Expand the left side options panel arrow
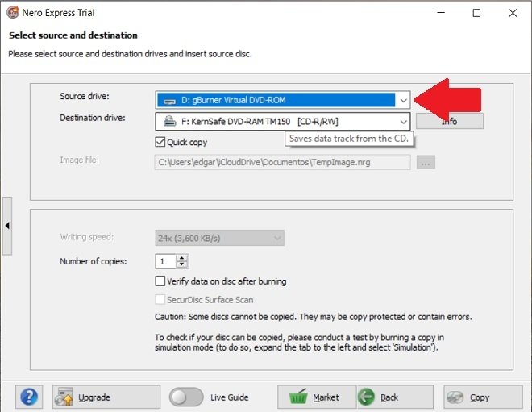The image size is (532, 412). point(7,225)
